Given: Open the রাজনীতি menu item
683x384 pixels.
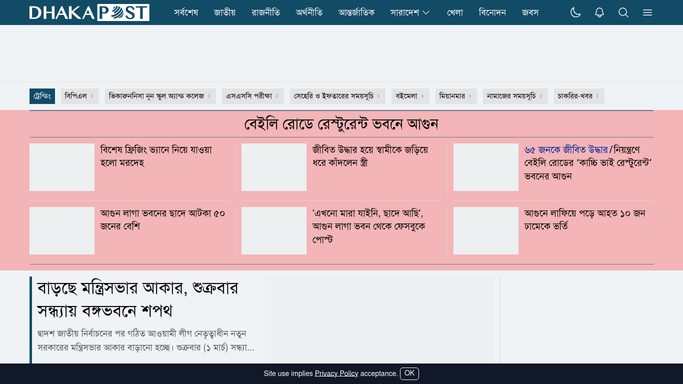Looking at the screenshot, I should [x=265, y=13].
